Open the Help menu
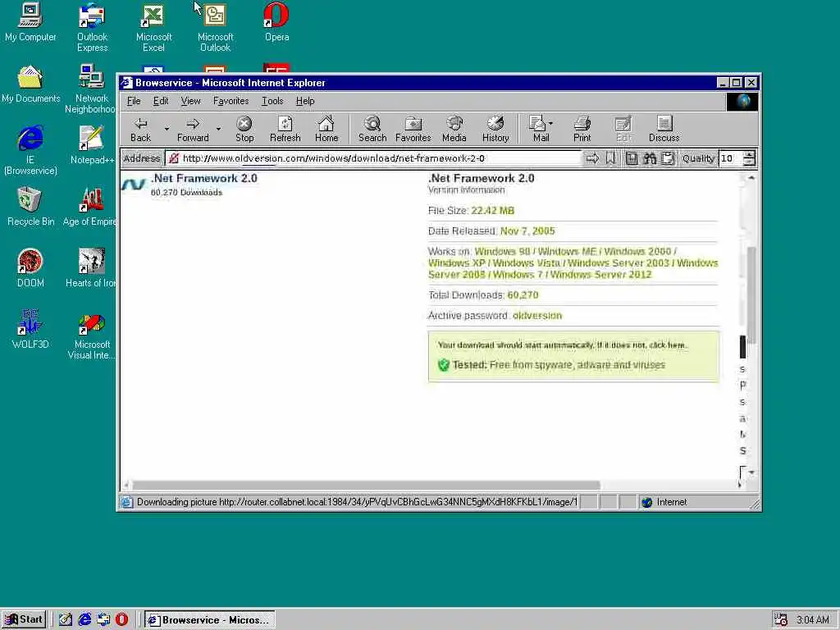The width and height of the screenshot is (840, 630). point(305,101)
